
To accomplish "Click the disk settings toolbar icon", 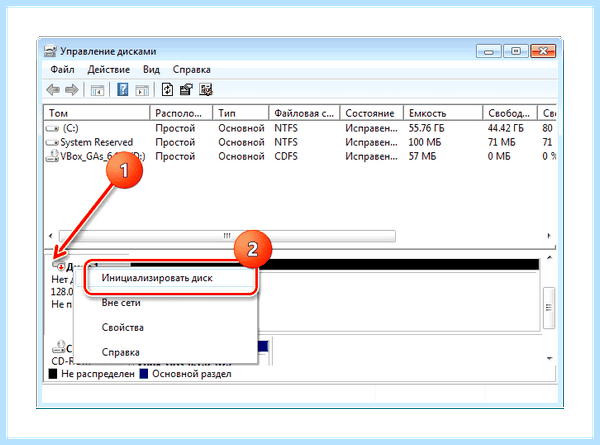I will coord(206,90).
